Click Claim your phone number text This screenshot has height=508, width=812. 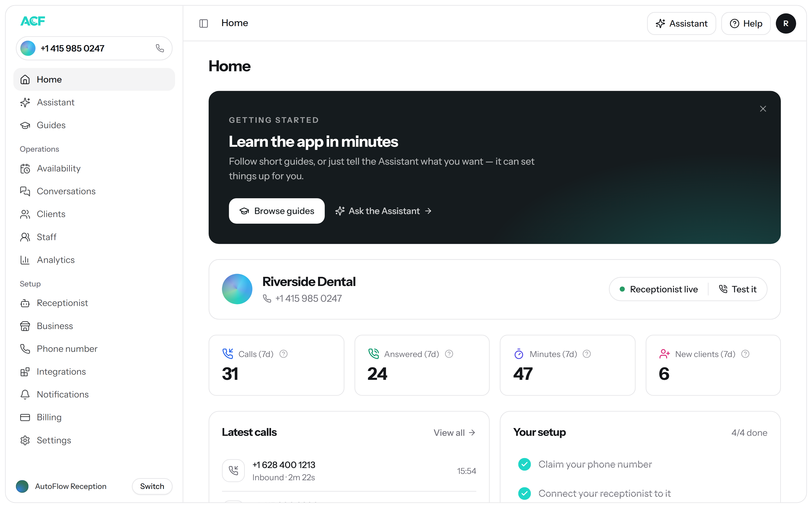tap(595, 464)
